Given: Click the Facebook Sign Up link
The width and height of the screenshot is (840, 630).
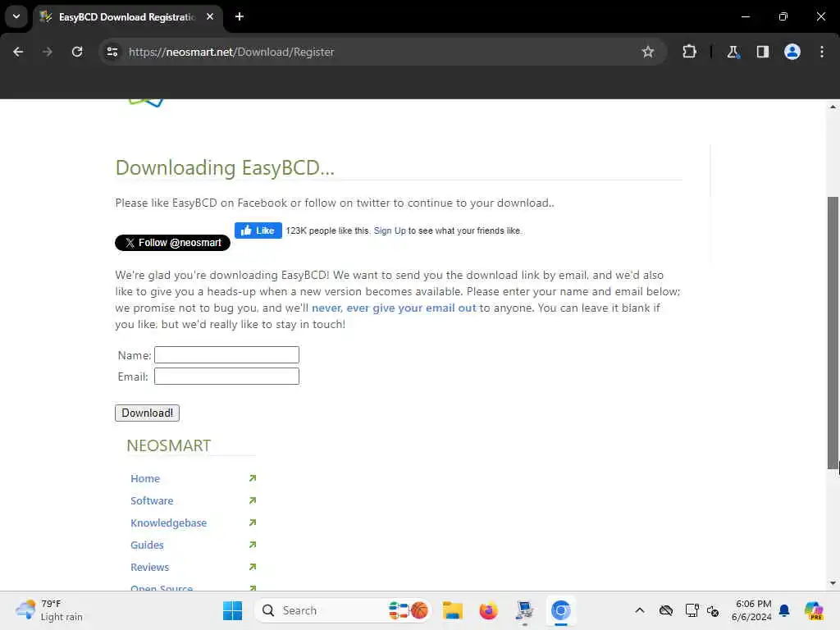Looking at the screenshot, I should (x=390, y=231).
